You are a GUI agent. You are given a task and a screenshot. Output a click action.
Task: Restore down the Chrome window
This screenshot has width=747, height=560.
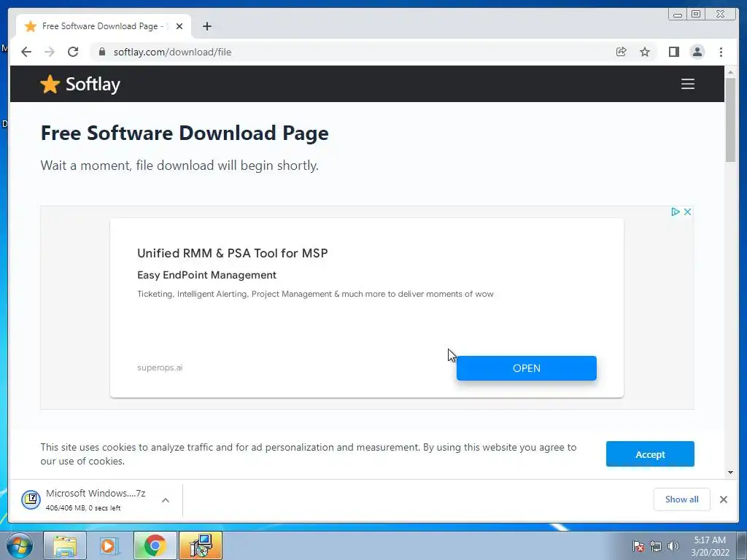coord(696,15)
